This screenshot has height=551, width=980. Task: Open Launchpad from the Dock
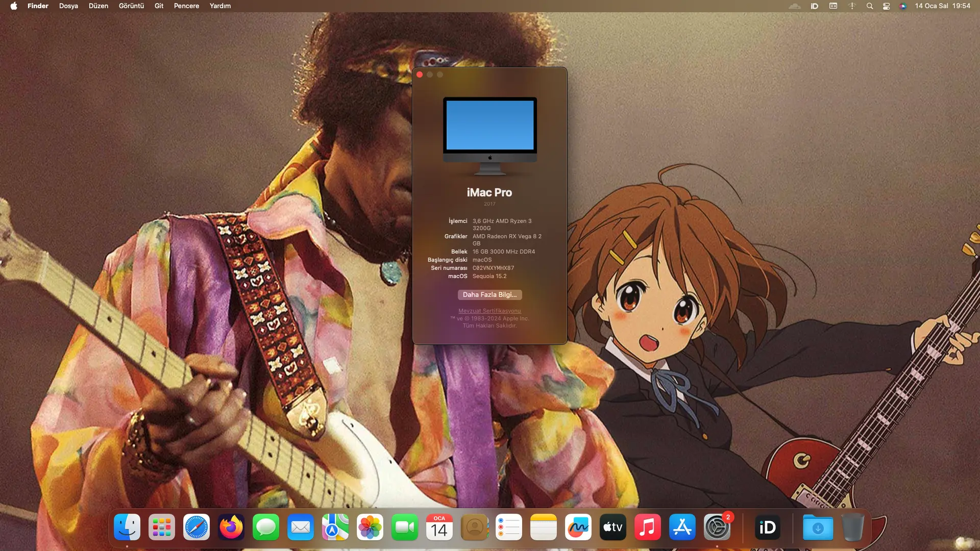click(x=162, y=527)
